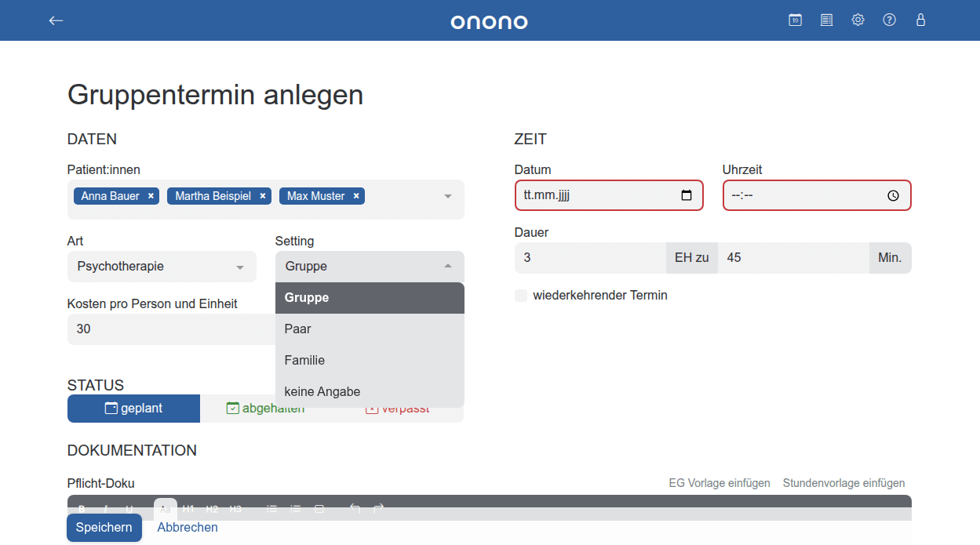The image size is (980, 545).
Task: Open the notes list icon in the header
Action: point(826,20)
